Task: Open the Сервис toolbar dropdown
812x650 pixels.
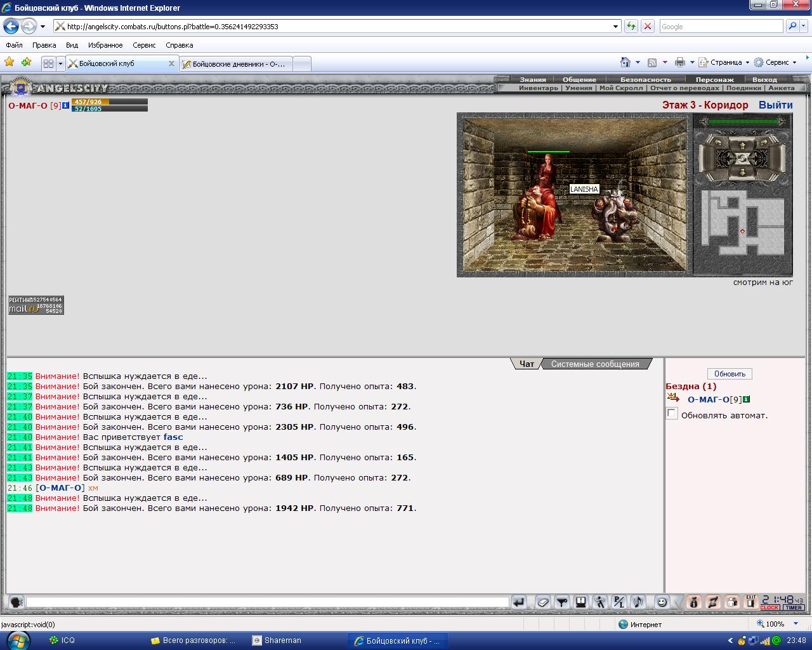Action: pyautogui.click(x=775, y=62)
